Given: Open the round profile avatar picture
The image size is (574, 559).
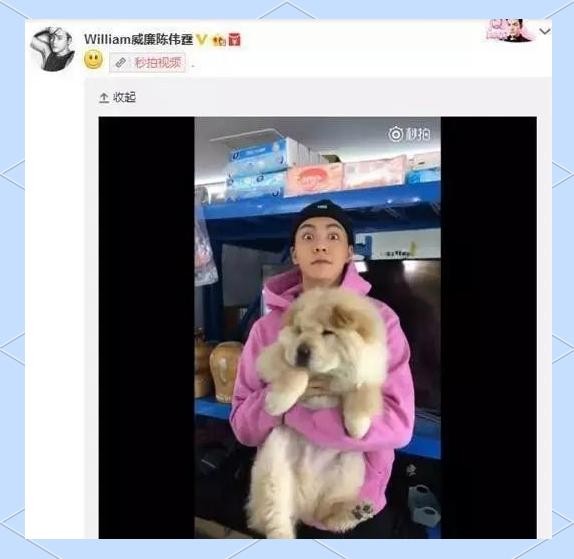Looking at the screenshot, I should (52, 49).
